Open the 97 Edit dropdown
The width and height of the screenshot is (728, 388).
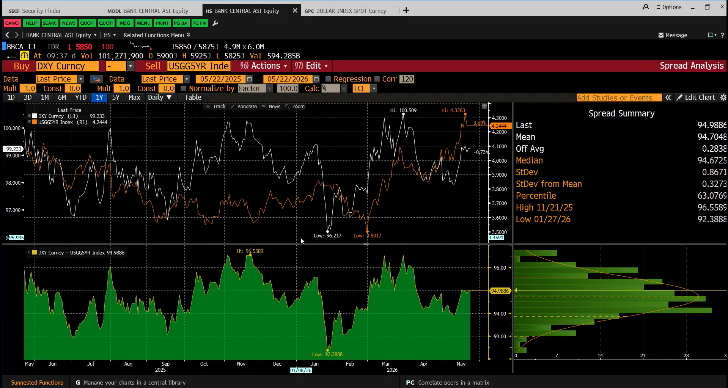tap(311, 66)
